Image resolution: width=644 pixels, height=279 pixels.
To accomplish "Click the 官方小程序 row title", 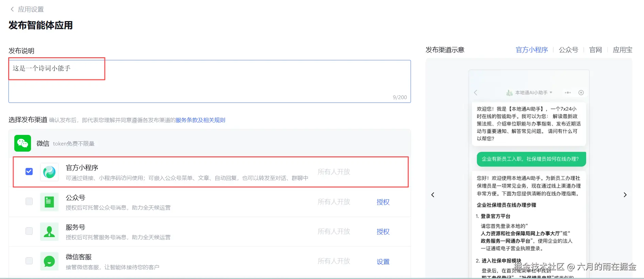I will coord(82,168).
